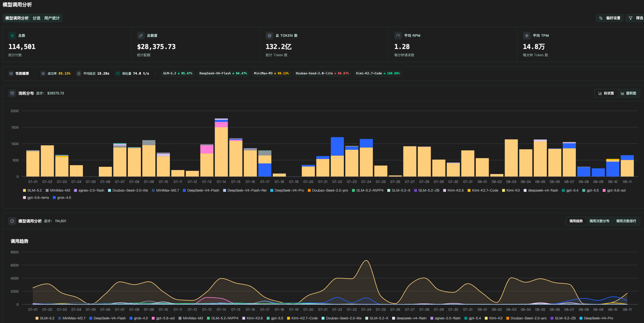Toggle DeepSeek-V4-Flash-Rel in 消耗分布 legend
644x323 pixels.
click(245, 190)
